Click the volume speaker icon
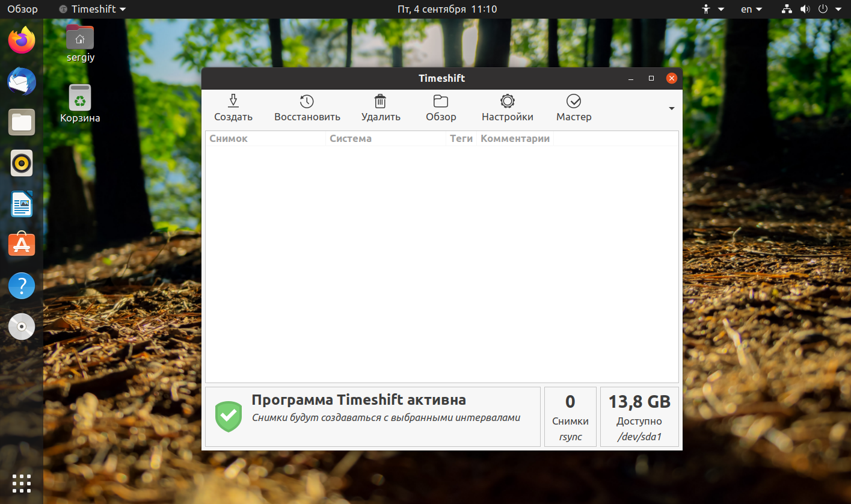Viewport: 851px width, 504px height. click(805, 9)
